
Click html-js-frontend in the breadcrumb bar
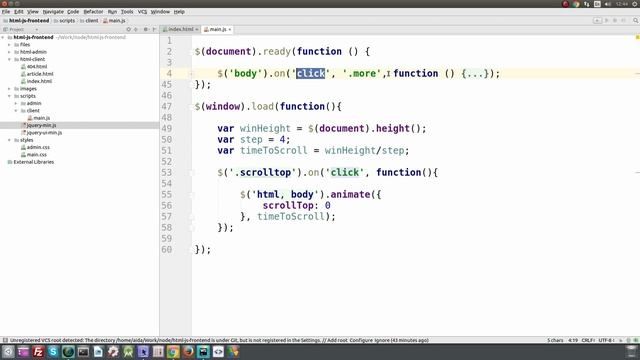pyautogui.click(x=26, y=20)
